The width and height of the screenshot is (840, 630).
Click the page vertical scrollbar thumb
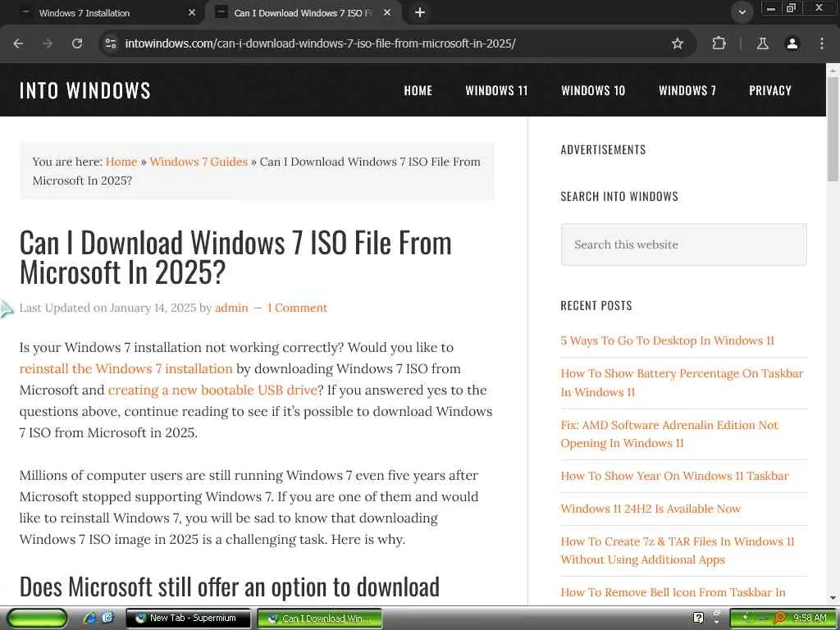(833, 129)
